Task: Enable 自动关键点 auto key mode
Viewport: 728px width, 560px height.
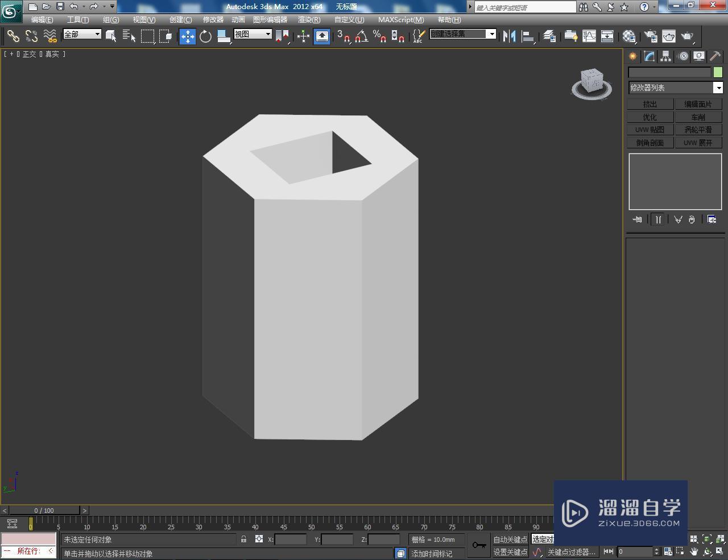Action: [510, 539]
